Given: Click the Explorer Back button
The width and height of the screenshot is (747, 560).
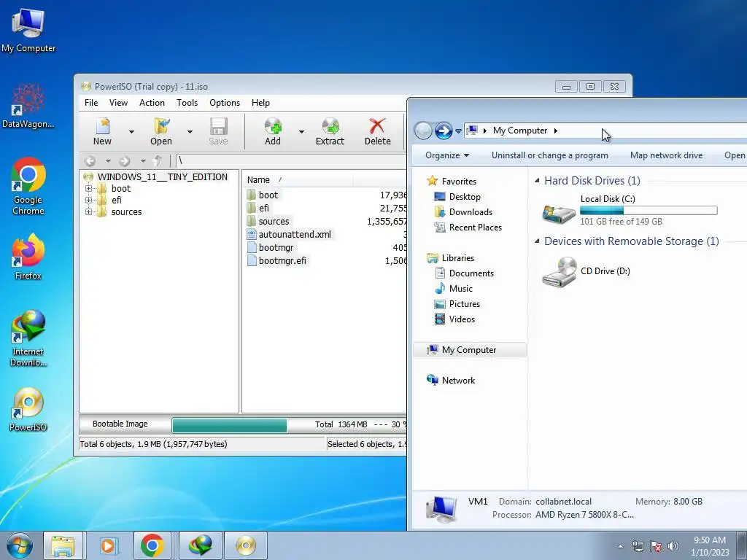Looking at the screenshot, I should coord(422,131).
